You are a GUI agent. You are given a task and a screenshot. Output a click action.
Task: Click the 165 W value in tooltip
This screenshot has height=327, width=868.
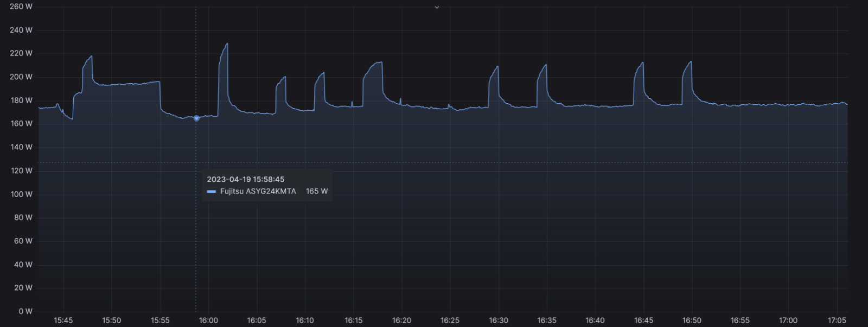click(x=317, y=191)
